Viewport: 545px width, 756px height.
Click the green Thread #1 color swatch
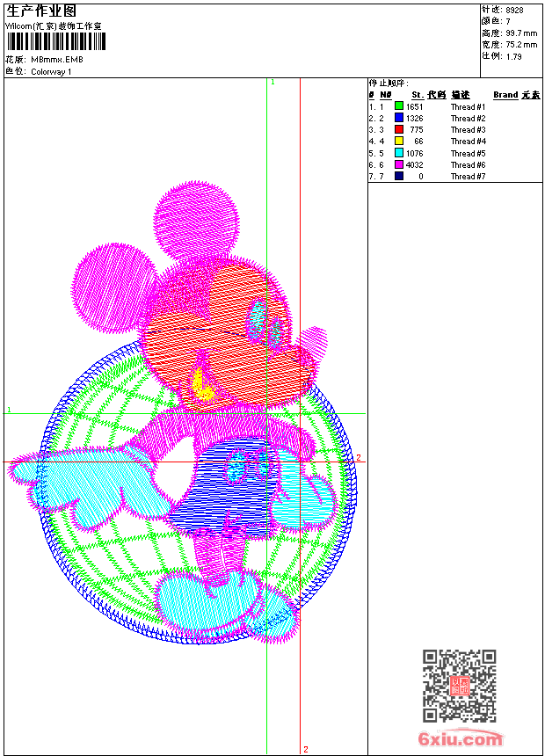click(x=399, y=106)
